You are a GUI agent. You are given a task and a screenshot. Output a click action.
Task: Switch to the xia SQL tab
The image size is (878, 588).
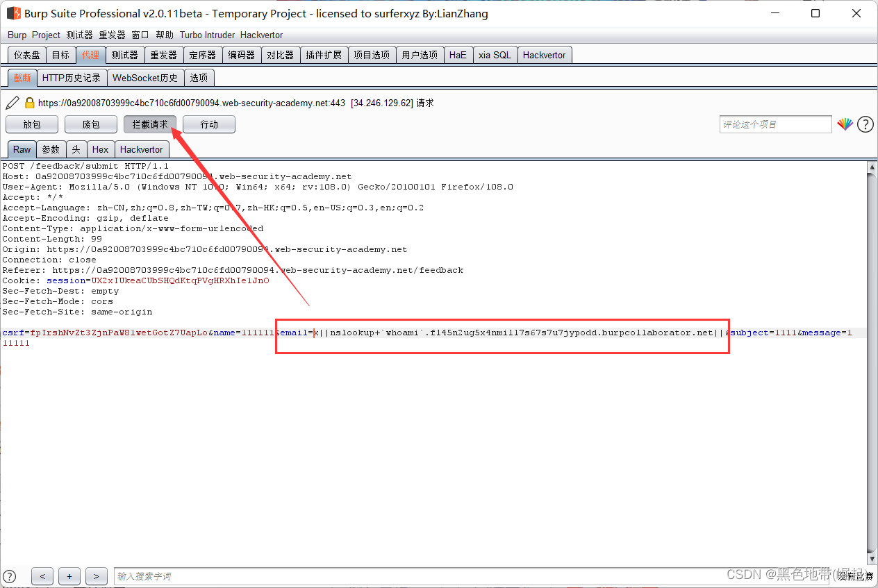click(x=495, y=55)
